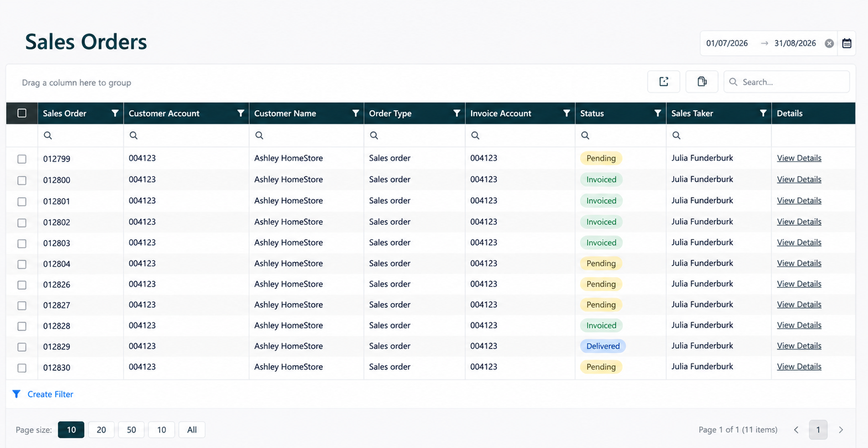Screen dimensions: 868x448
Task: Click the funnel icon beside Create Filter
Action: (x=17, y=394)
